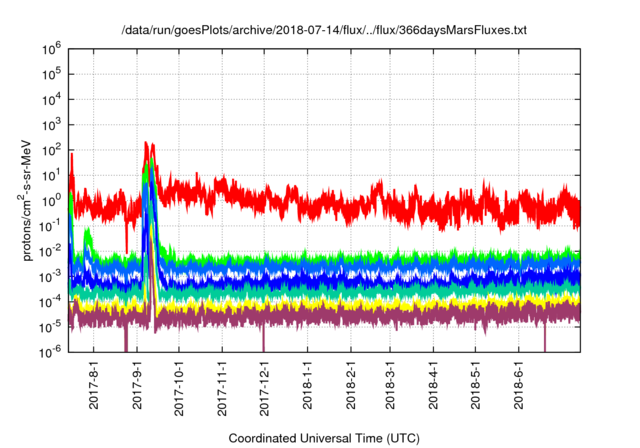Click the 2018-5-1 date label

(475, 385)
